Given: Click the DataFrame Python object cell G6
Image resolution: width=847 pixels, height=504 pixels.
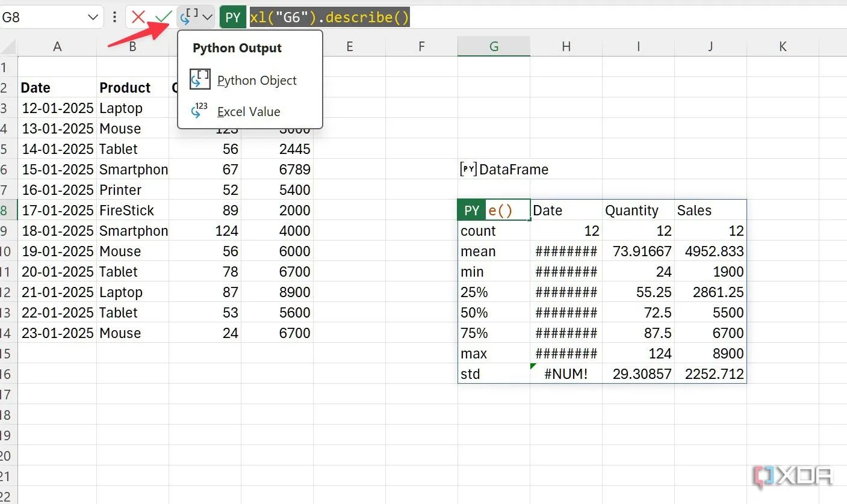Looking at the screenshot, I should (494, 169).
